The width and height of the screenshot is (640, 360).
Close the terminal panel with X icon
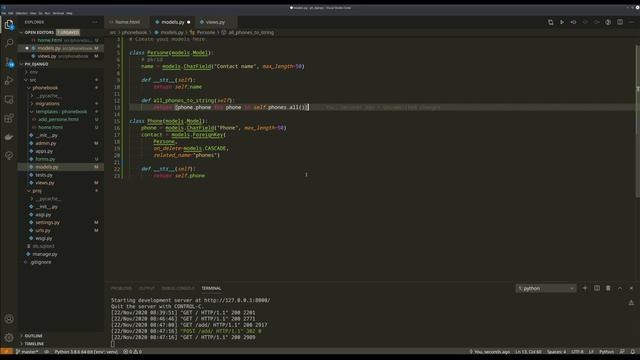click(631, 288)
